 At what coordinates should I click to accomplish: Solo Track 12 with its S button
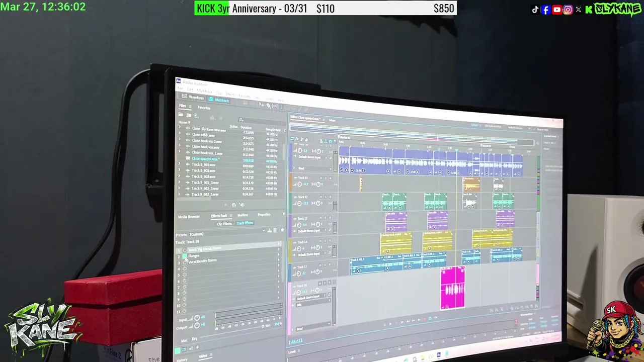(x=326, y=197)
